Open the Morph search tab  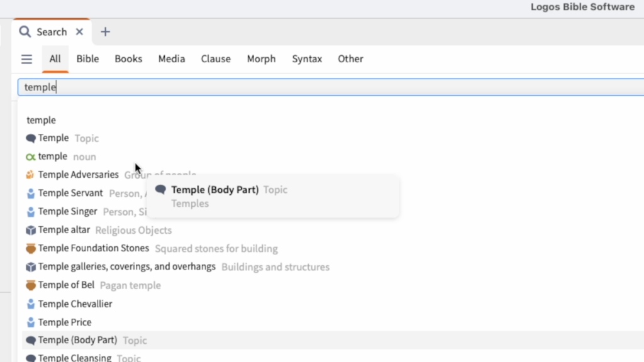coord(261,58)
